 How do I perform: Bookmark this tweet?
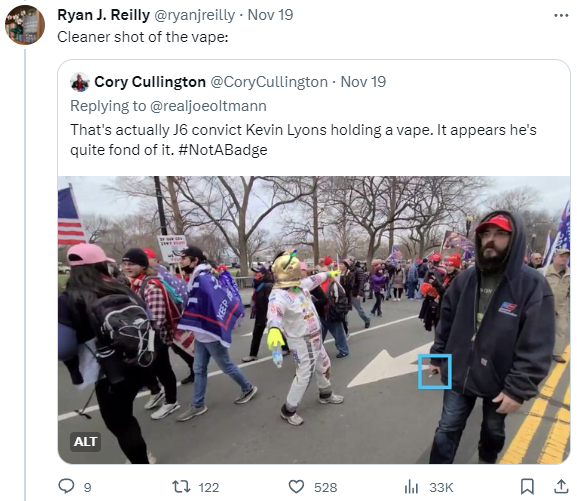[527, 486]
